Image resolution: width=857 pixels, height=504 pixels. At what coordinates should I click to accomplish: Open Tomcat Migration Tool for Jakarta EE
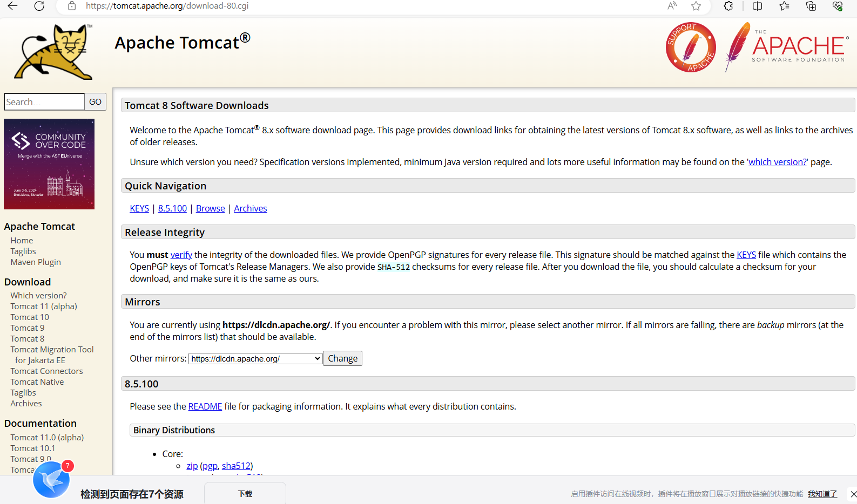(x=52, y=355)
